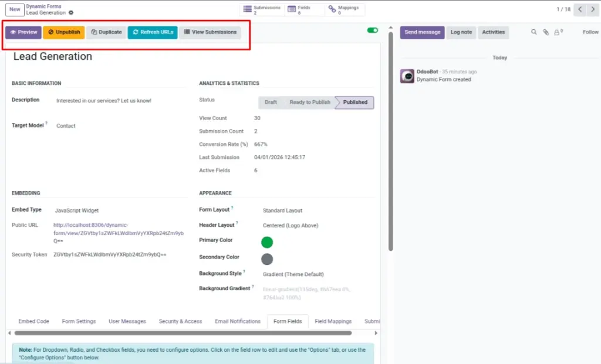The width and height of the screenshot is (601, 364).
Task: Toggle the green active switch
Action: coord(373,30)
